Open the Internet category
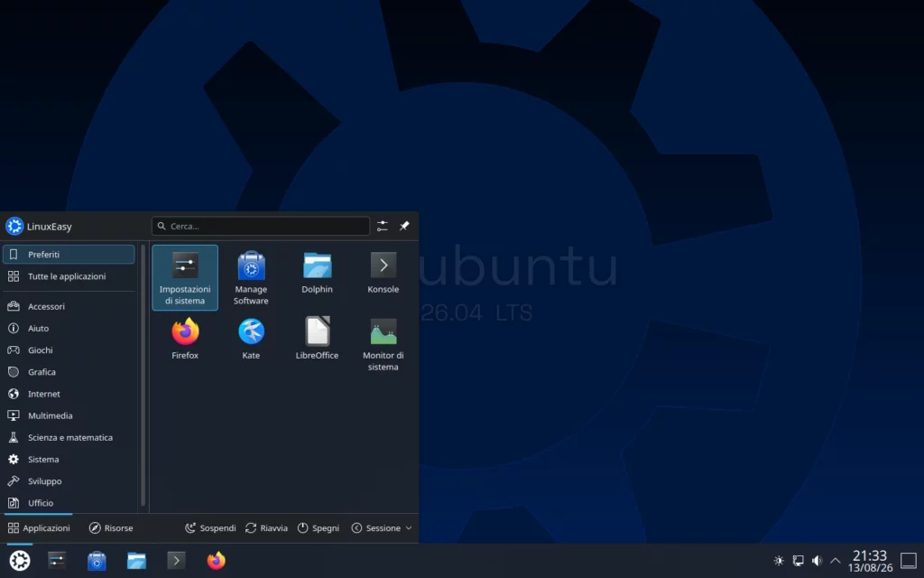 click(69, 394)
